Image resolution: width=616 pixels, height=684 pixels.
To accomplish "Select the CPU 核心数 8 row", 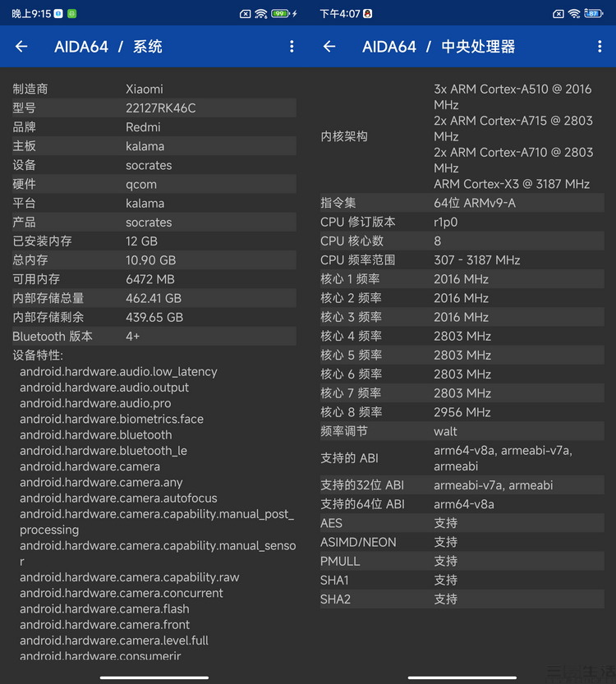I will (462, 241).
